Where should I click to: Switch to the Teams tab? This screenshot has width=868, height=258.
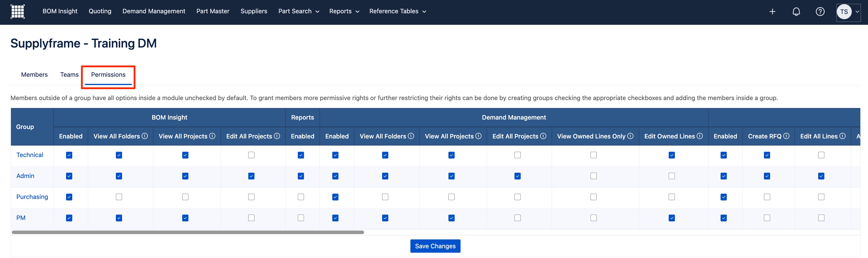(69, 74)
